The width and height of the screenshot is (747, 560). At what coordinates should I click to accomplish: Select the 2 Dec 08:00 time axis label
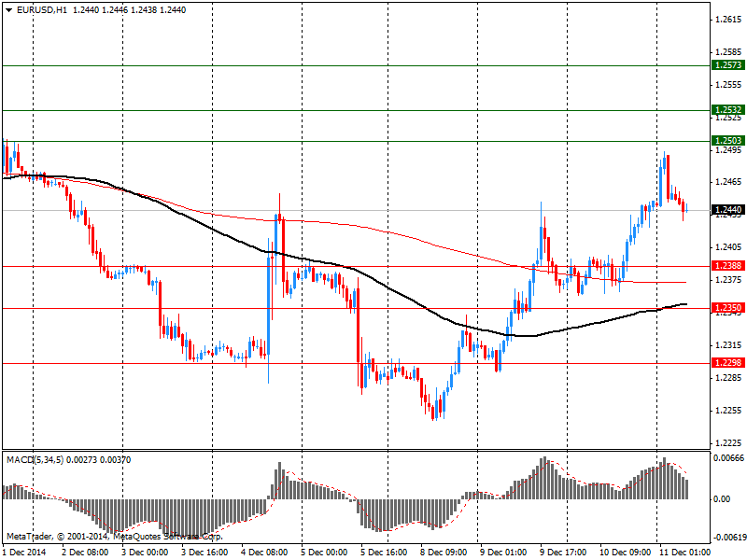tap(85, 553)
